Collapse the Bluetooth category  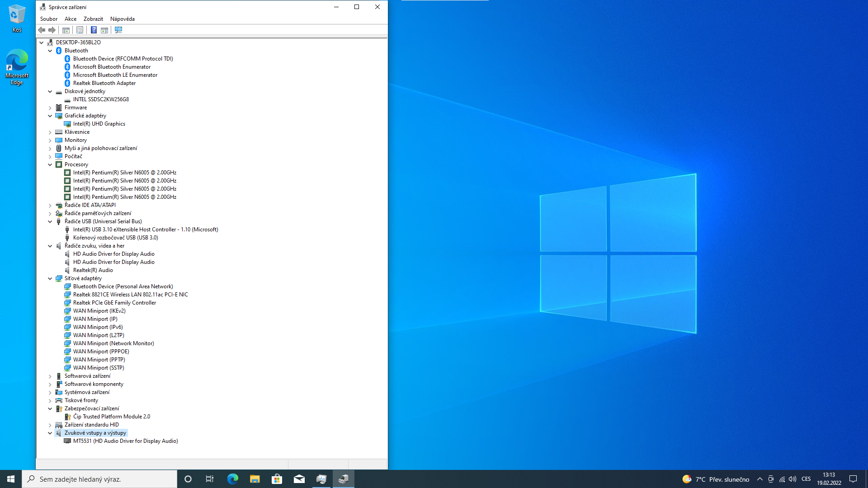point(50,51)
